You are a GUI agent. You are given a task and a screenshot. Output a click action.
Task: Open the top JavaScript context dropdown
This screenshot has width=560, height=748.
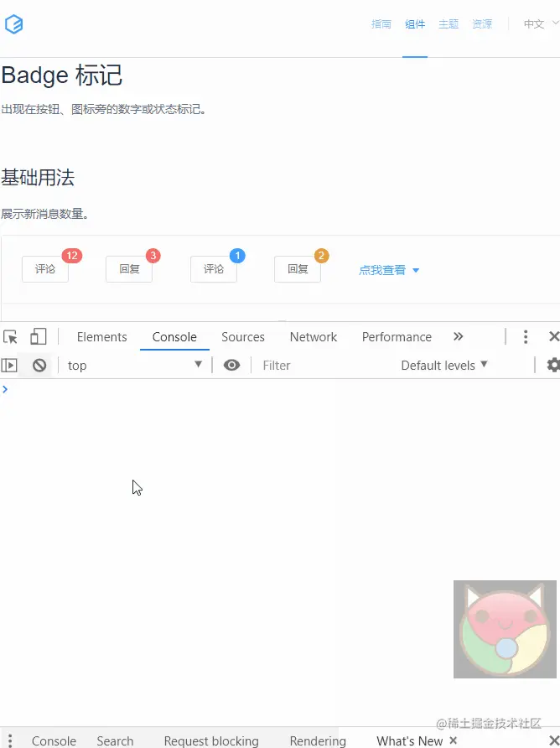click(x=135, y=366)
